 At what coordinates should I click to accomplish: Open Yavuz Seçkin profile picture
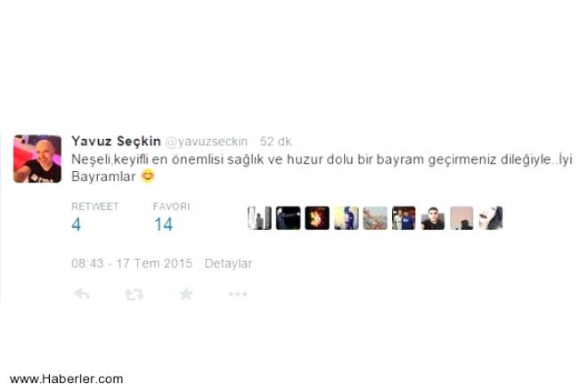pos(37,159)
